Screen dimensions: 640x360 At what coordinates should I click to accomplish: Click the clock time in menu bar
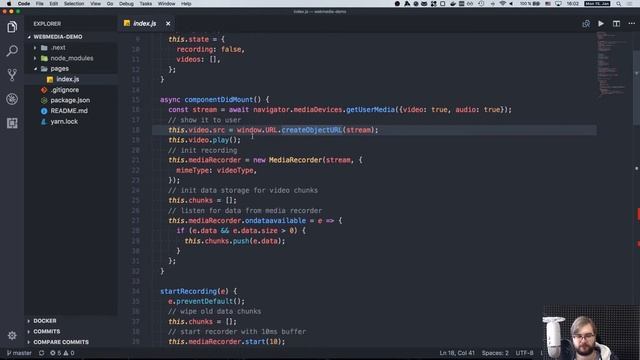(x=573, y=4)
